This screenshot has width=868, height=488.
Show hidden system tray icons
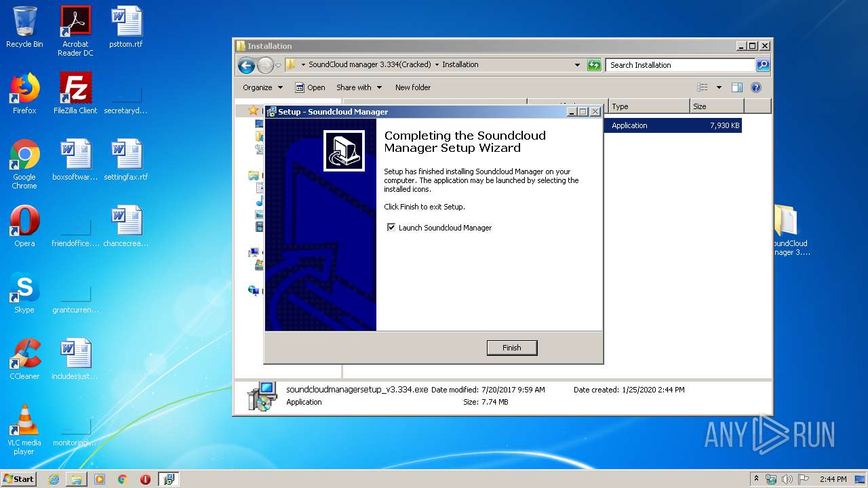click(x=757, y=479)
